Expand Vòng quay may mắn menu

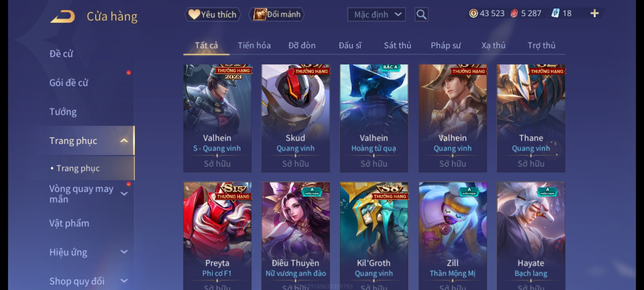click(124, 194)
